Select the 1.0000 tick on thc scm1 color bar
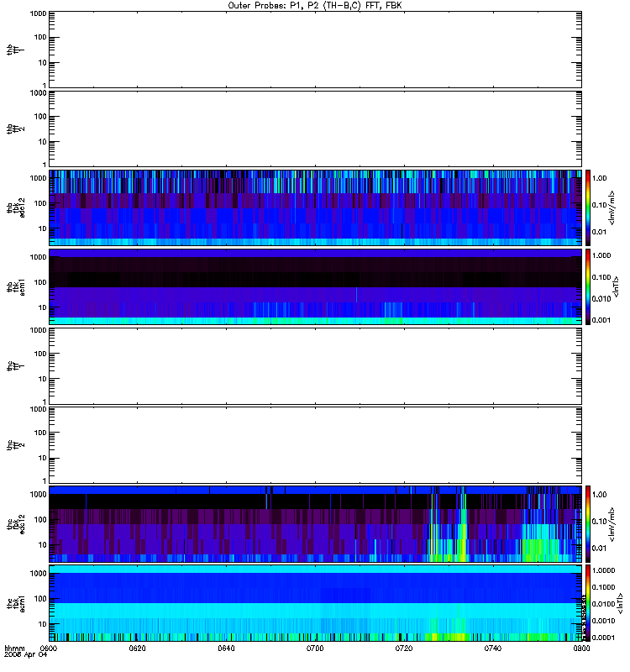This screenshot has height=672, width=630. tap(604, 570)
